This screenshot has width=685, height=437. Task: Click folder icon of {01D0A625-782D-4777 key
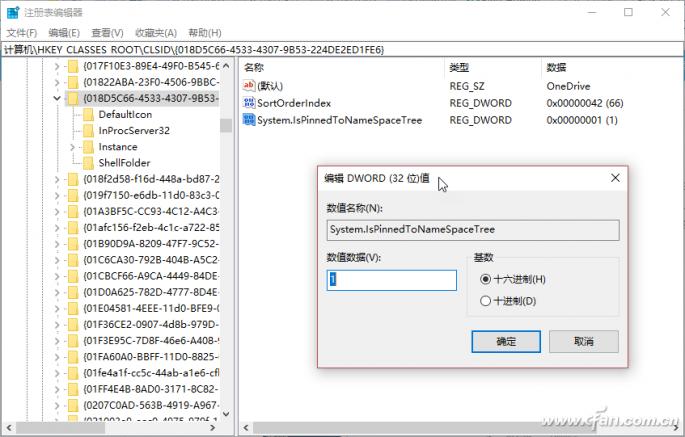pos(73,292)
